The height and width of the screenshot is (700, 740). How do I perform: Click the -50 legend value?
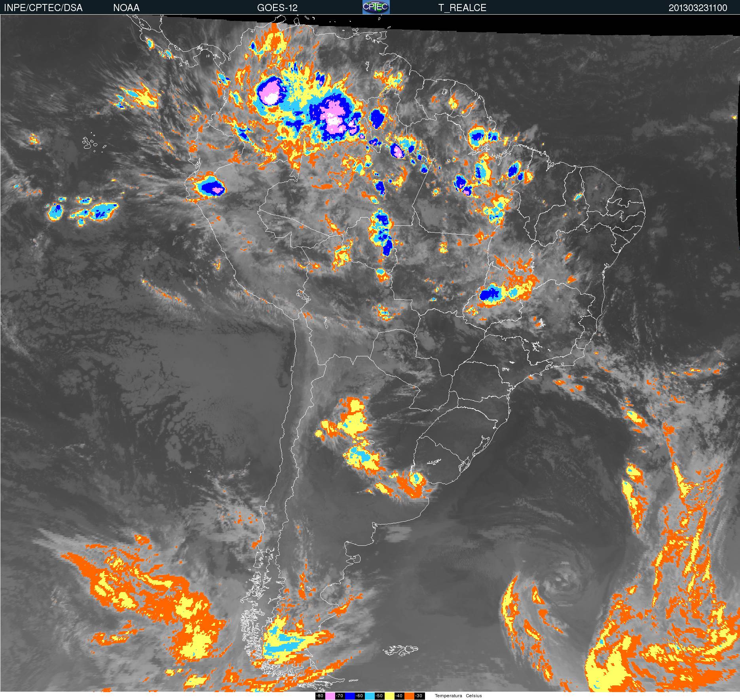pos(379,696)
